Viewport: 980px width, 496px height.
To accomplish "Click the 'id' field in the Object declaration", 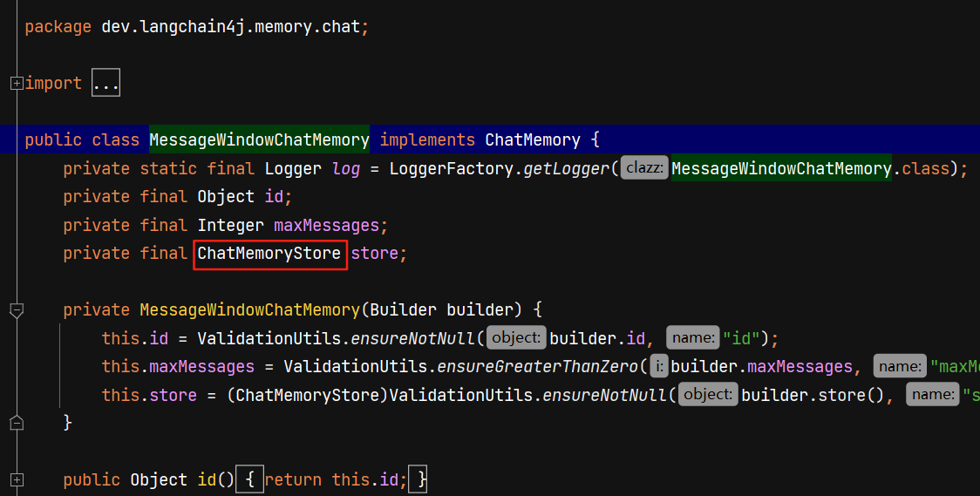I will [x=274, y=197].
